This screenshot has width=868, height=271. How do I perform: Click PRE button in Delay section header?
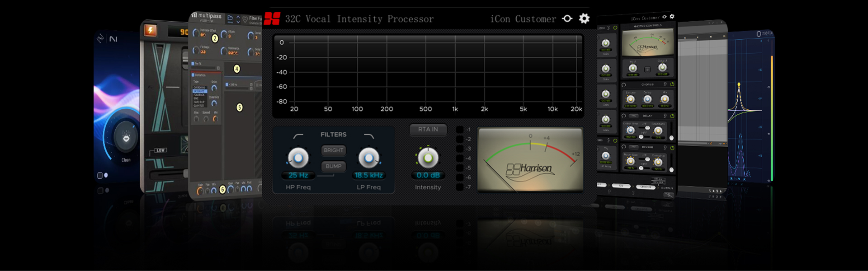(634, 116)
